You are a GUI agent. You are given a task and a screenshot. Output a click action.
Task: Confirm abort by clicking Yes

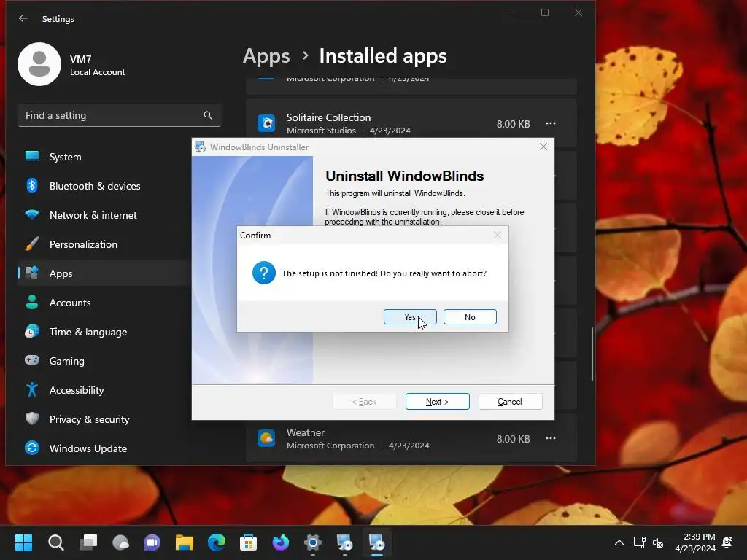tap(410, 317)
